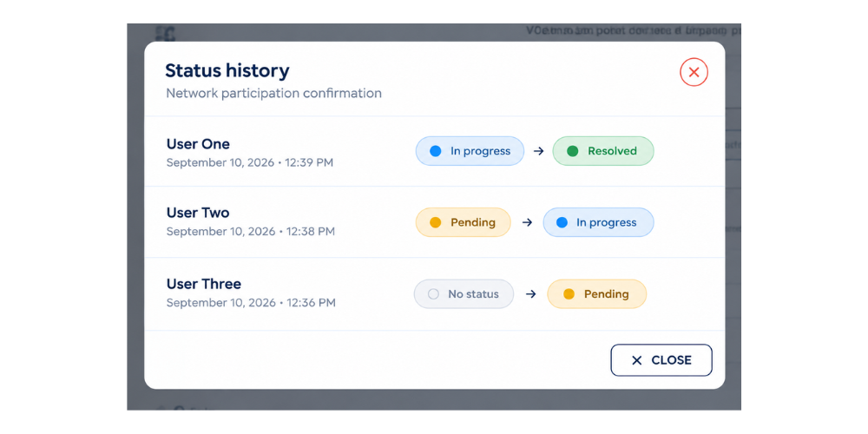Click the arrow after No status
The height and width of the screenshot is (434, 868).
(531, 294)
